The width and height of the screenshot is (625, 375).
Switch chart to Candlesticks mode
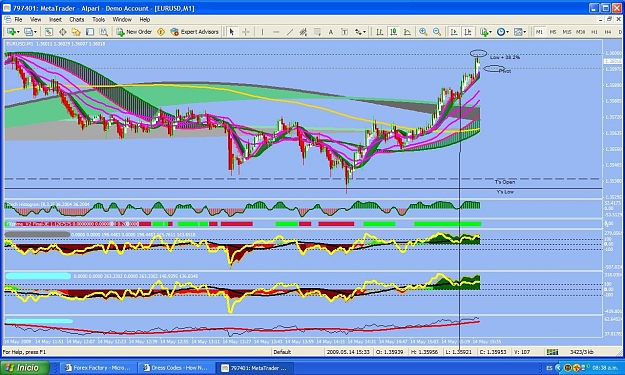pyautogui.click(x=393, y=32)
